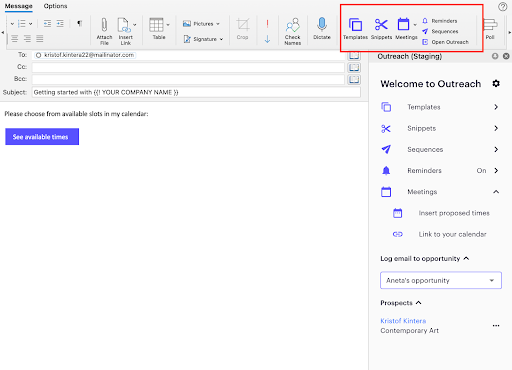Open more options for Kristof Kintera

click(x=496, y=325)
